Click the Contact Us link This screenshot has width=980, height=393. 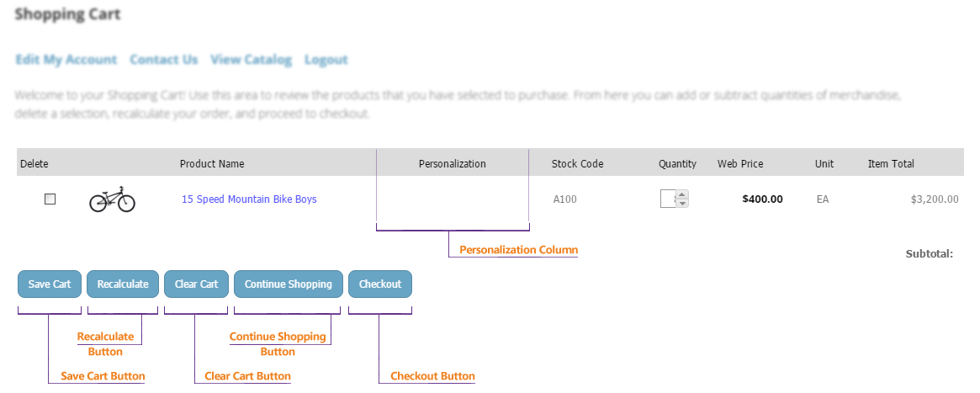point(164,60)
